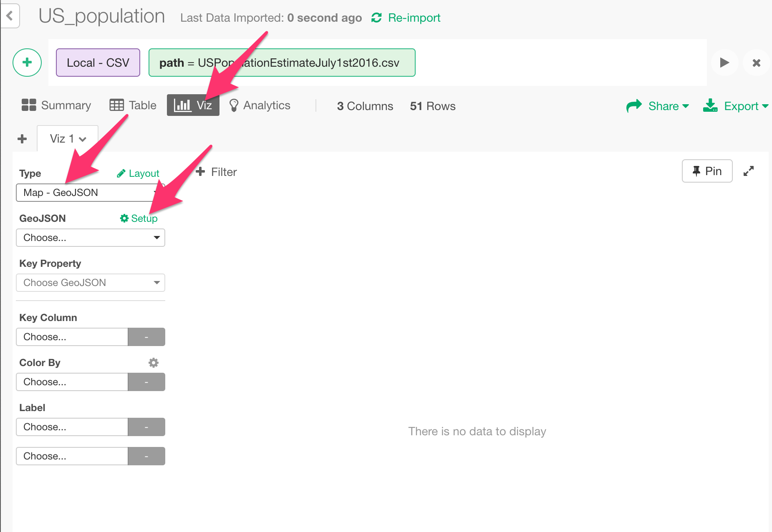
Task: Add a new Viz tab with plus icon
Action: [22, 139]
